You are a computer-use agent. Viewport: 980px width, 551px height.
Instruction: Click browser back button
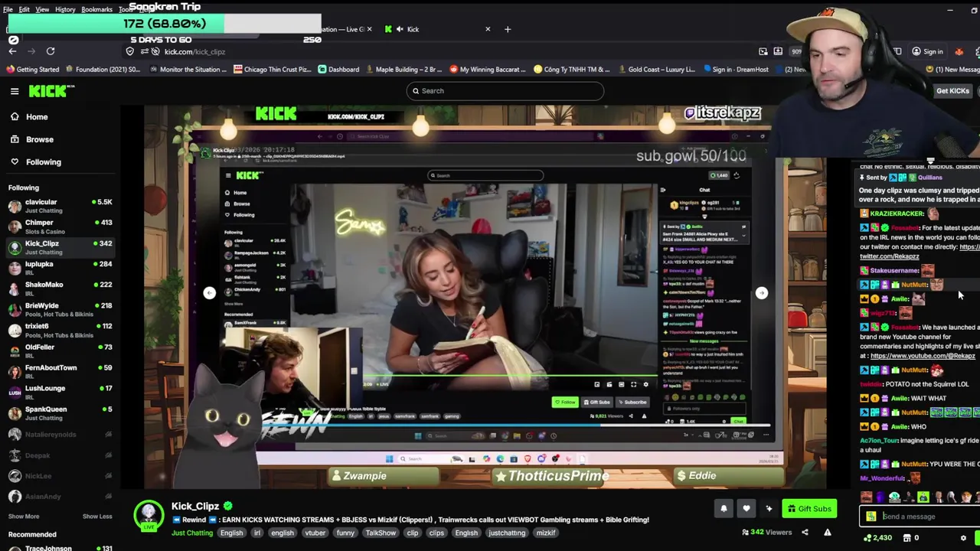point(12,51)
